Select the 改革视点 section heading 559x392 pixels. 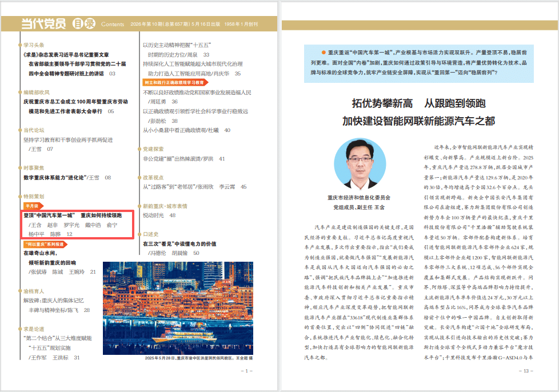(153, 178)
